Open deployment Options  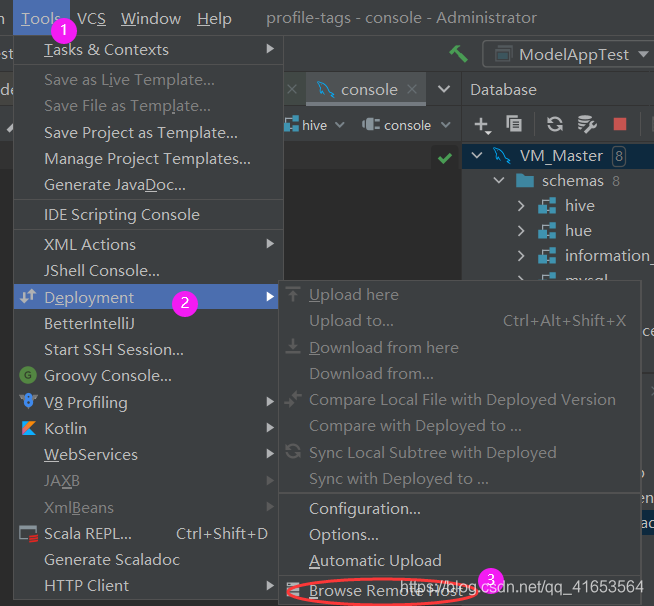point(460,534)
